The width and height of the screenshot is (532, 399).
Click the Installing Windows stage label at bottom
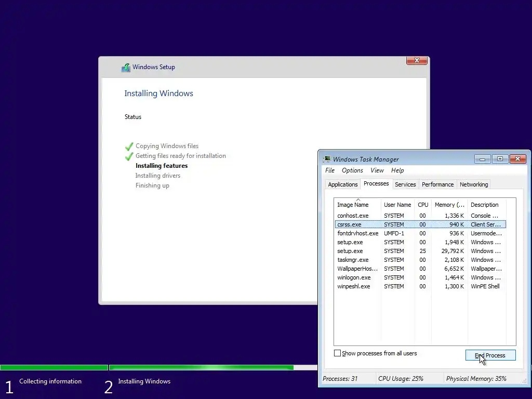144,381
